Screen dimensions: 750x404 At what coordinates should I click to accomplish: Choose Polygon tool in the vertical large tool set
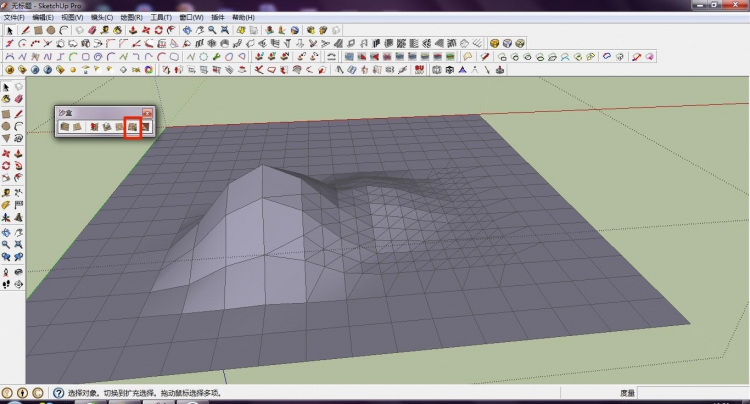point(6,138)
